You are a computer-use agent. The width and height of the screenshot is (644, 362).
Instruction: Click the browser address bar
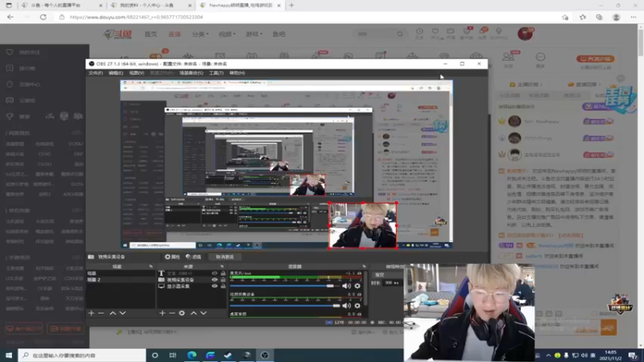[x=308, y=17]
